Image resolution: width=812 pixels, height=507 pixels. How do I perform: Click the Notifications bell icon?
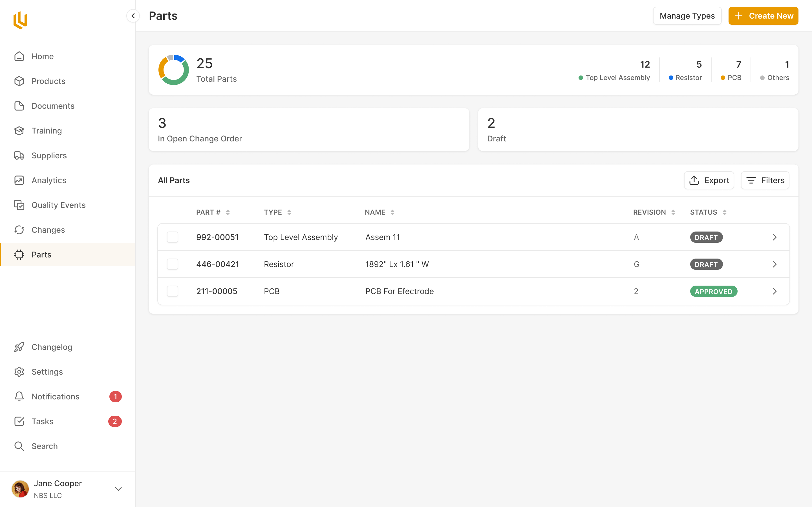pyautogui.click(x=19, y=396)
